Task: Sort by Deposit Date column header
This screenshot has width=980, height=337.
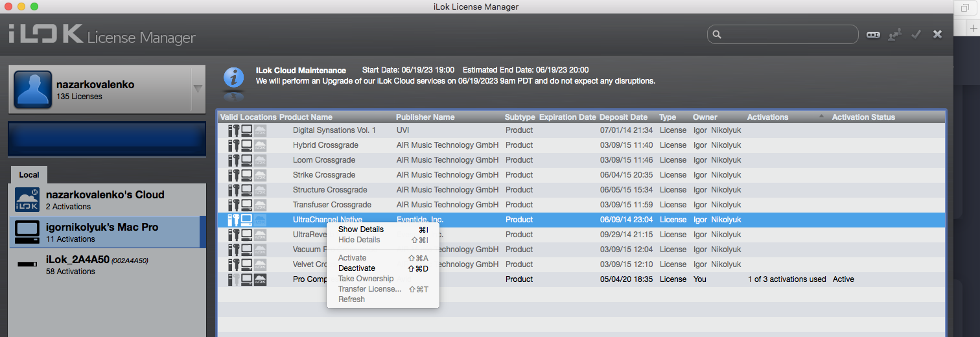Action: 623,117
